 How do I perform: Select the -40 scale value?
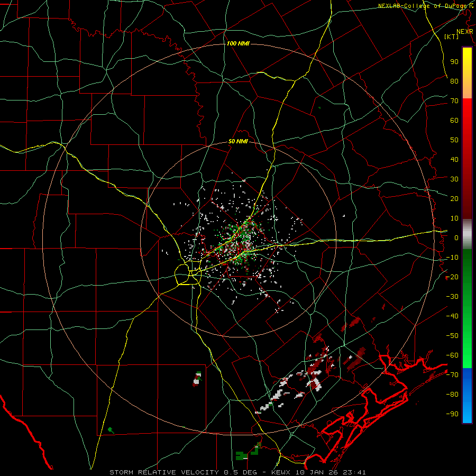[452, 316]
